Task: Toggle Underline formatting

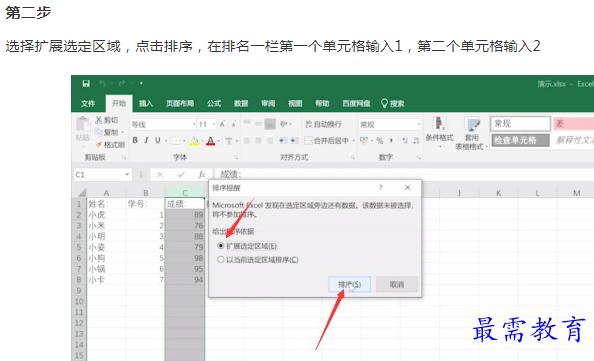Action: click(x=158, y=141)
